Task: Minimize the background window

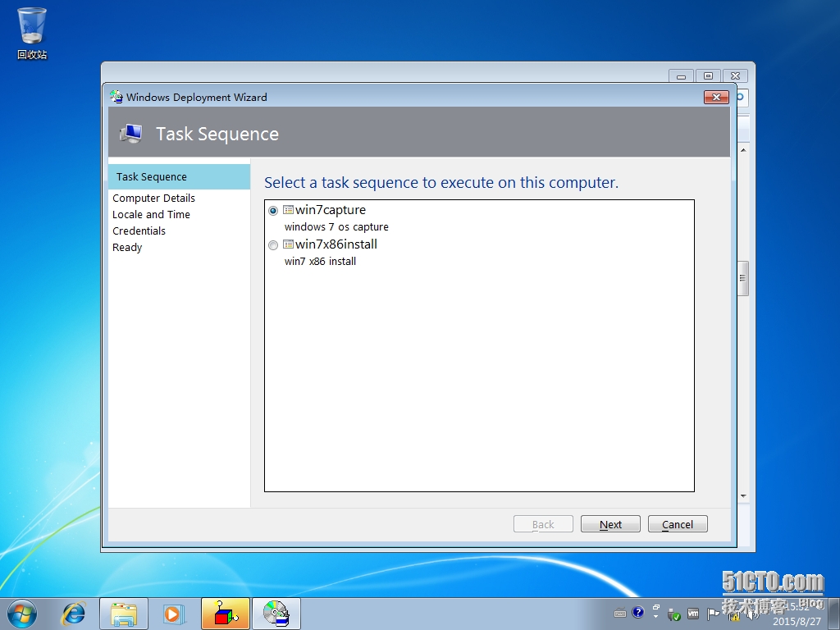Action: (x=682, y=76)
